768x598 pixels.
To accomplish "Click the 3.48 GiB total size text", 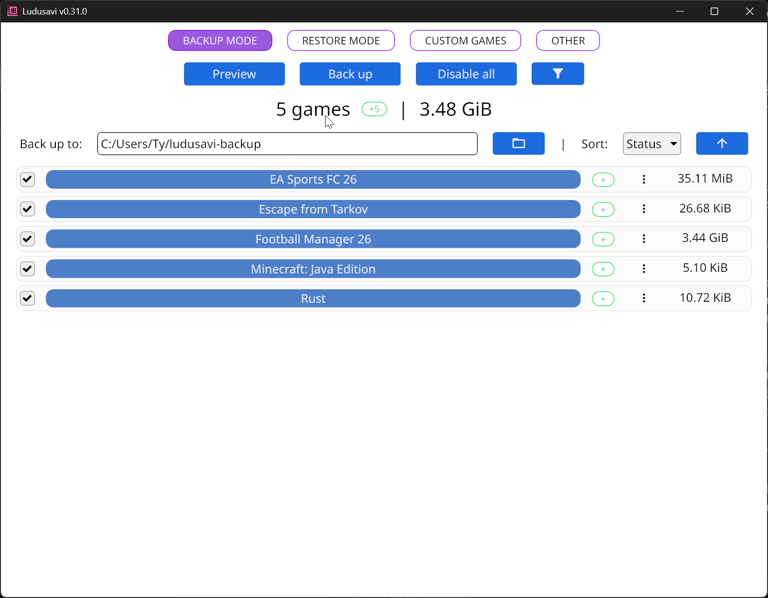I will tap(456, 109).
